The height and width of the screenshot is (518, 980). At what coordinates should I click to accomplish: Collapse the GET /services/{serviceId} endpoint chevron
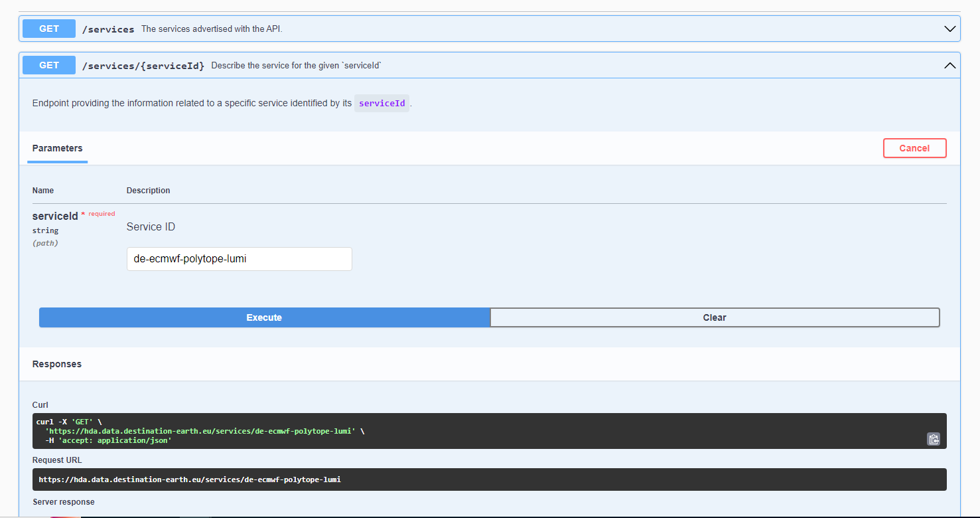click(950, 66)
